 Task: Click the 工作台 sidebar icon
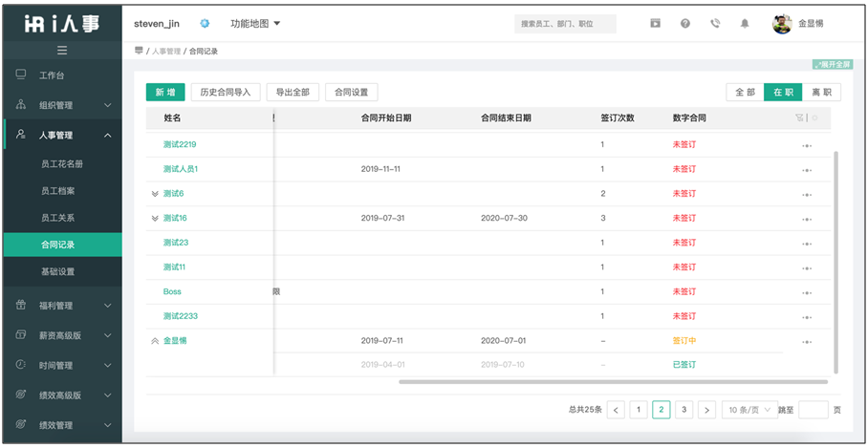tap(21, 75)
